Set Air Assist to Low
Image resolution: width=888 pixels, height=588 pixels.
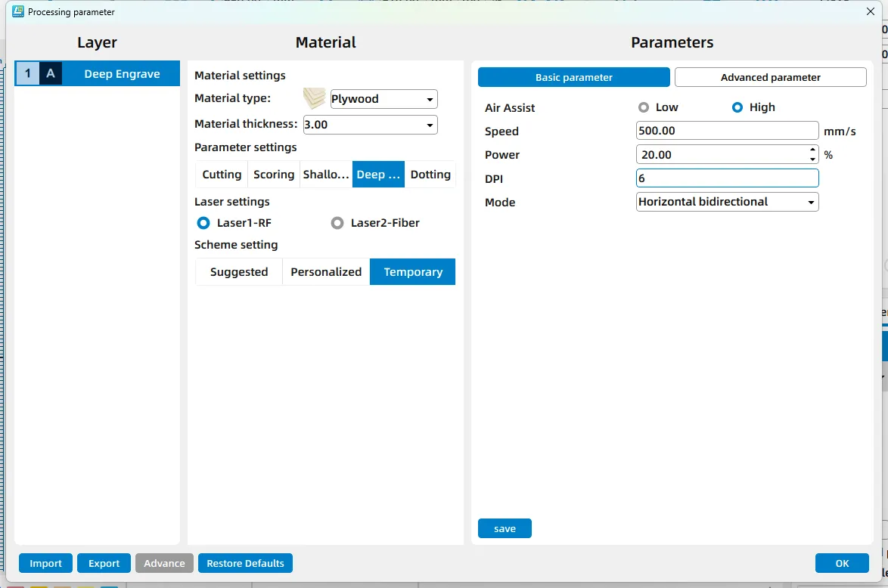(x=644, y=107)
